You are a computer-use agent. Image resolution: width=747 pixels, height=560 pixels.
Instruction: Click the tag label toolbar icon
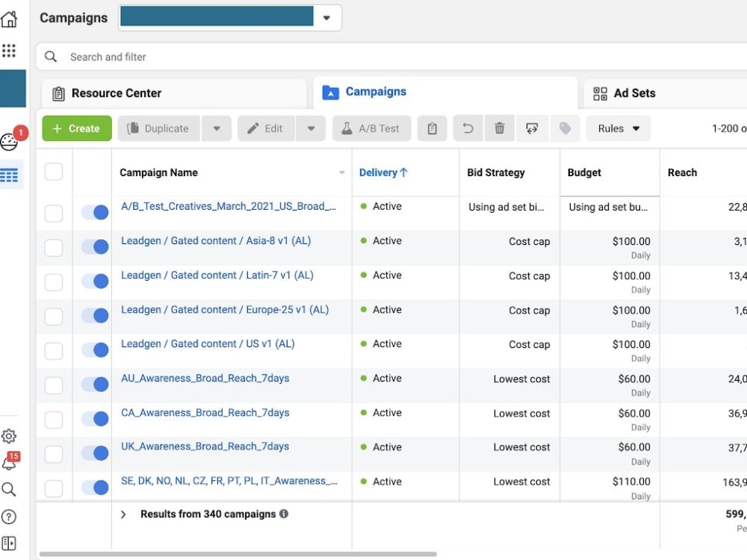coord(565,128)
